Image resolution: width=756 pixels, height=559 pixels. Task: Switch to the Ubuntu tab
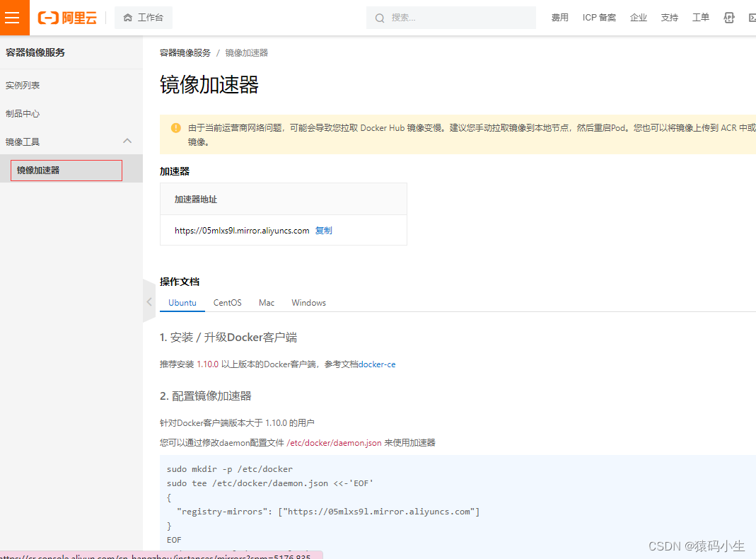click(x=182, y=302)
